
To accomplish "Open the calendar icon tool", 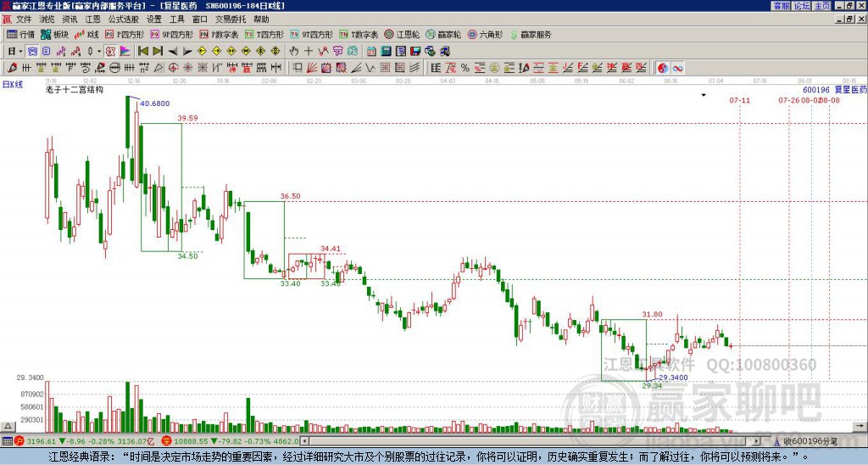I will coord(371,51).
